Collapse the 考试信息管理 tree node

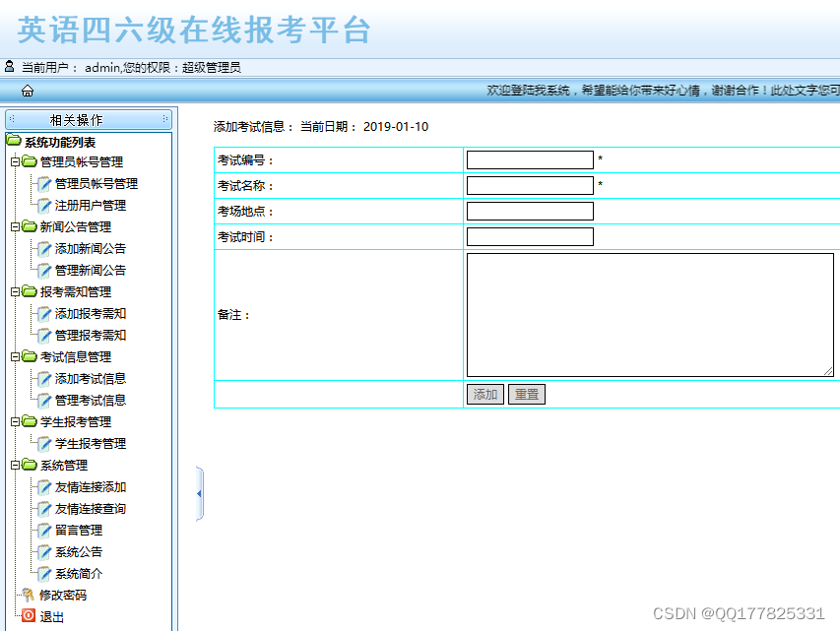click(15, 356)
